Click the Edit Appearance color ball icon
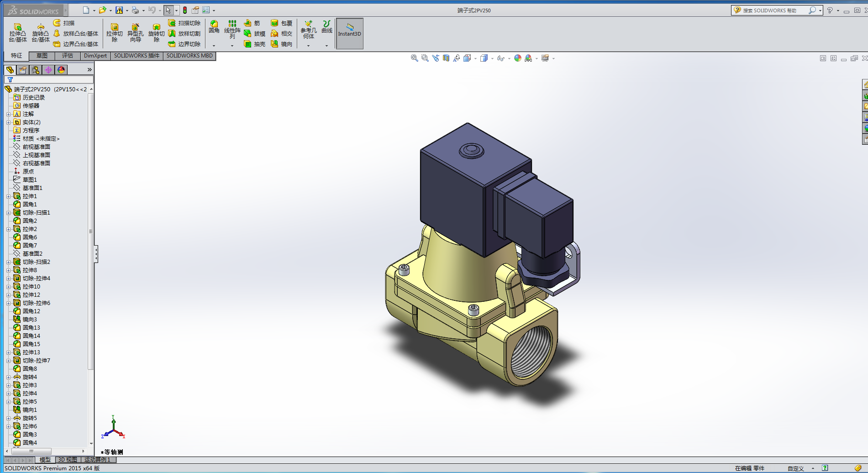The width and height of the screenshot is (868, 473). tap(517, 58)
